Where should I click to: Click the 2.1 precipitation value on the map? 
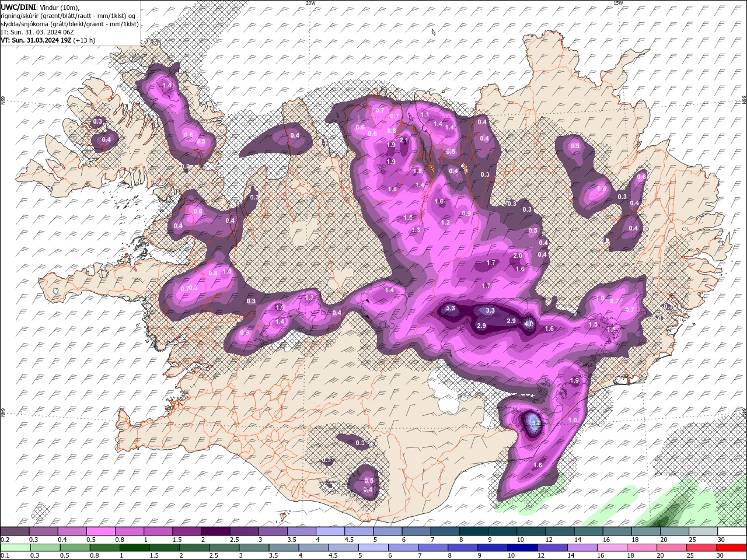(404, 140)
